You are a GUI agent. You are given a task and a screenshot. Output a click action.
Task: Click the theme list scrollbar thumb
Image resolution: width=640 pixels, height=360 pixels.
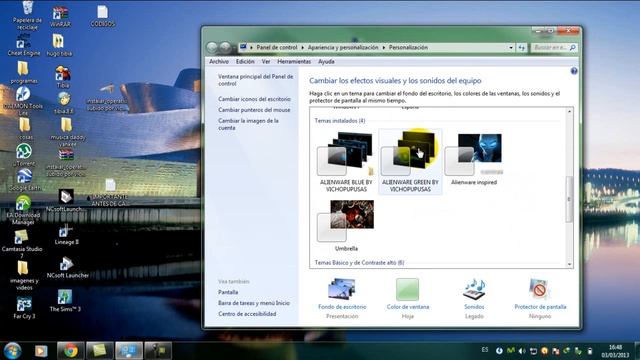point(569,200)
